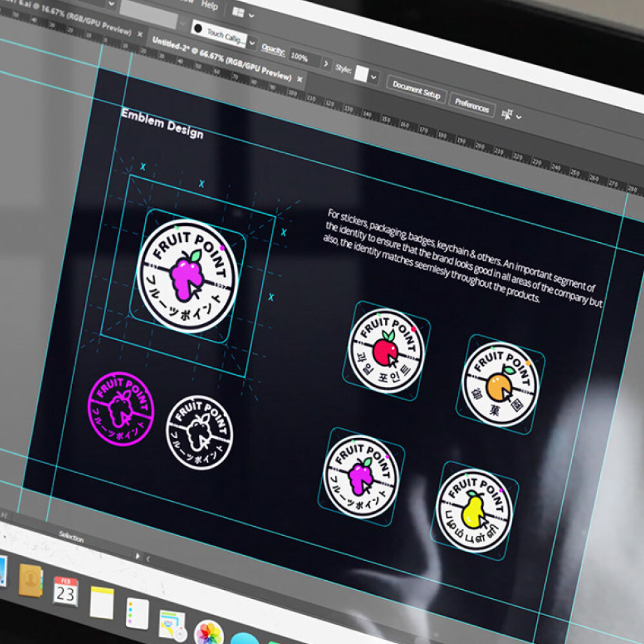Expand the opacity slider arrow

(326, 64)
